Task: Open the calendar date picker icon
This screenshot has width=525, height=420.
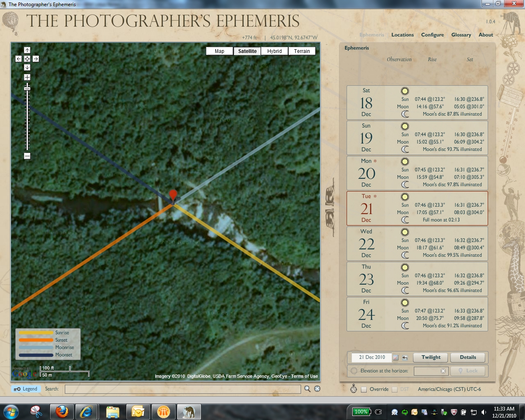Action: click(396, 358)
